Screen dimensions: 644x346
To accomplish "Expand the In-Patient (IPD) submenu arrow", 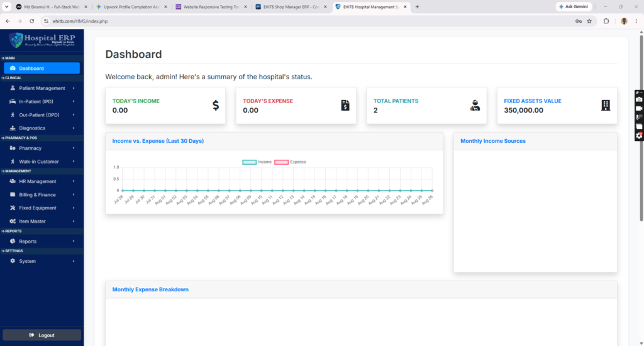I will [74, 101].
